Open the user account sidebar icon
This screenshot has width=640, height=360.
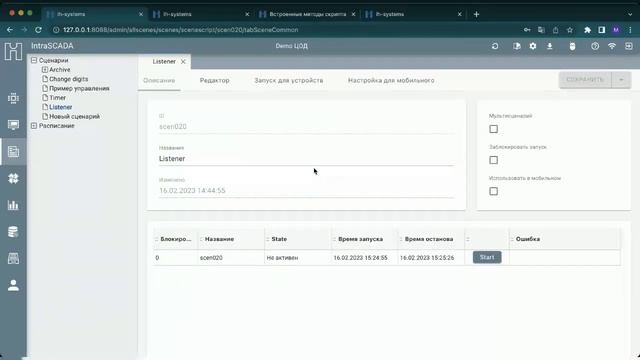13,285
